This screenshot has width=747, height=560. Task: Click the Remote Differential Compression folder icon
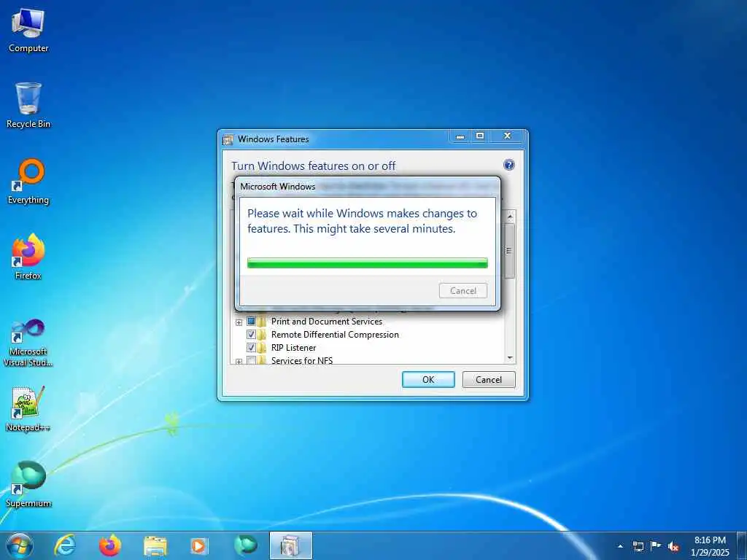tap(262, 334)
